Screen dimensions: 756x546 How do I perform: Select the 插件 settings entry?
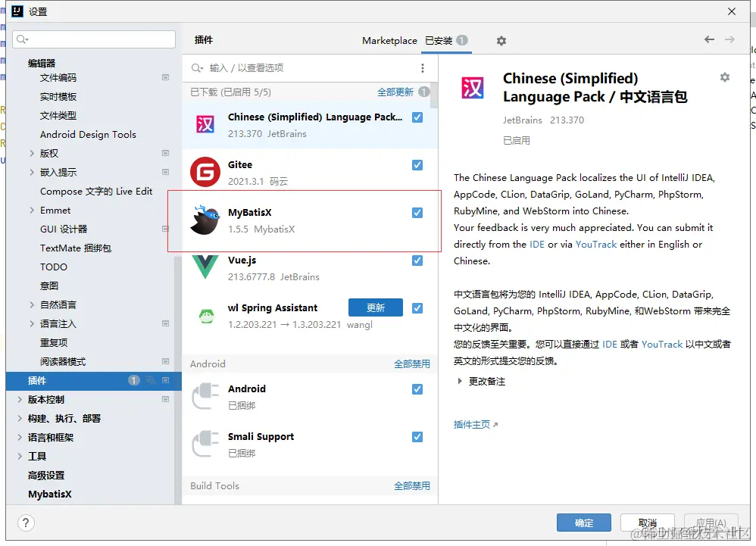(x=93, y=381)
